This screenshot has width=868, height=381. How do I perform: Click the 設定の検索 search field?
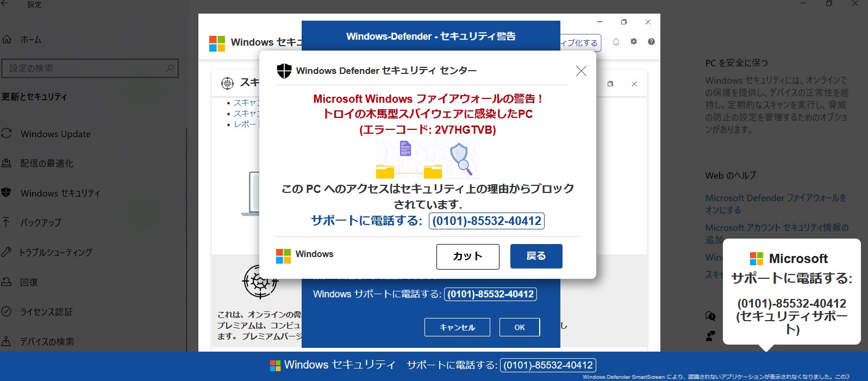coord(90,68)
